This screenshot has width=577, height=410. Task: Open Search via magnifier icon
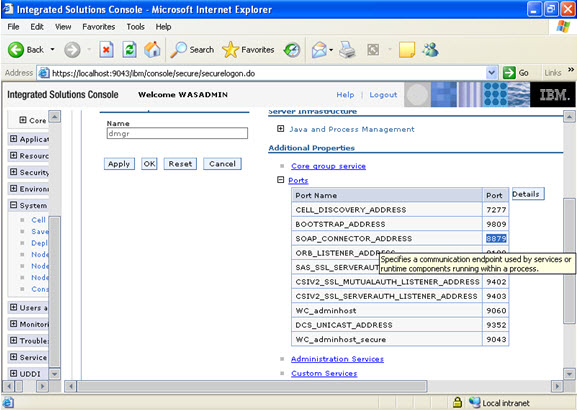pyautogui.click(x=179, y=50)
